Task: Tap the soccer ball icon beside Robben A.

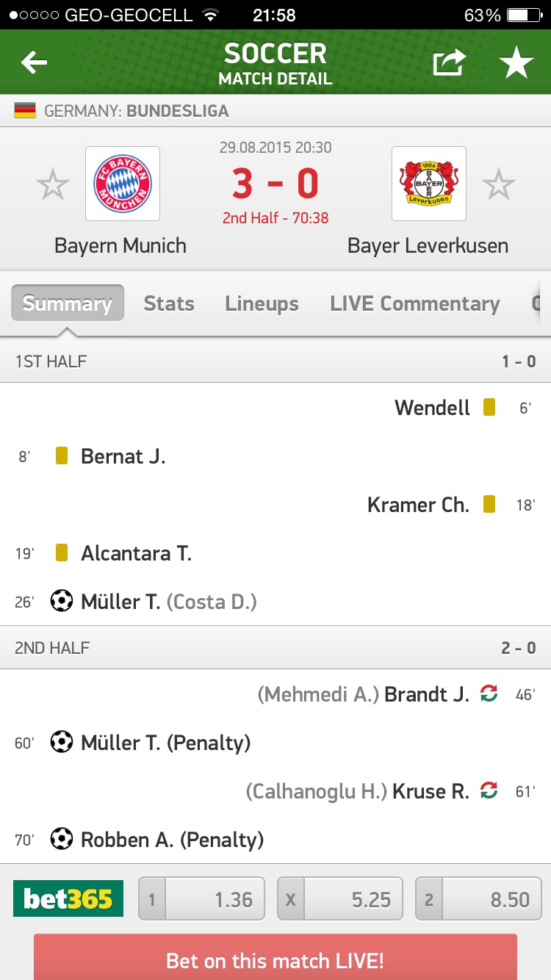Action: pyautogui.click(x=62, y=839)
